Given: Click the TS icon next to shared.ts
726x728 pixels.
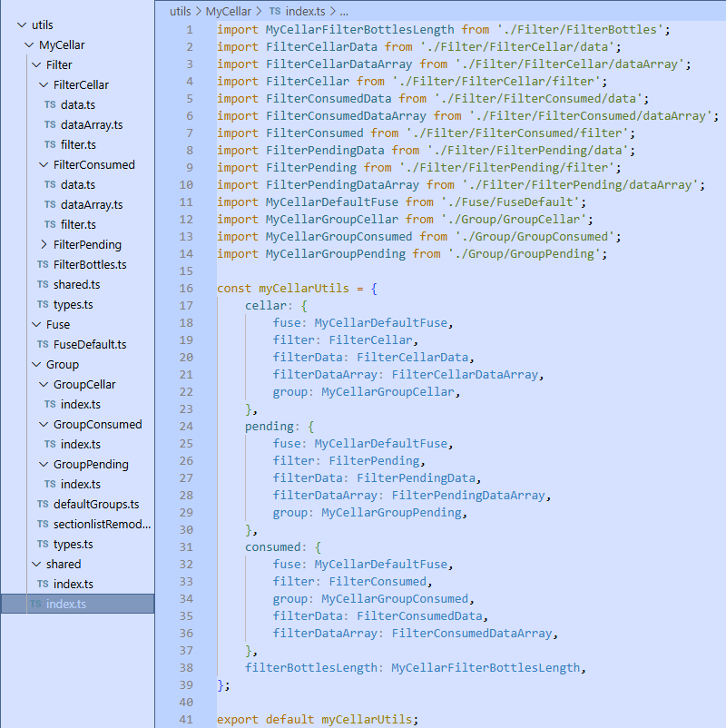Looking at the screenshot, I should coord(43,285).
